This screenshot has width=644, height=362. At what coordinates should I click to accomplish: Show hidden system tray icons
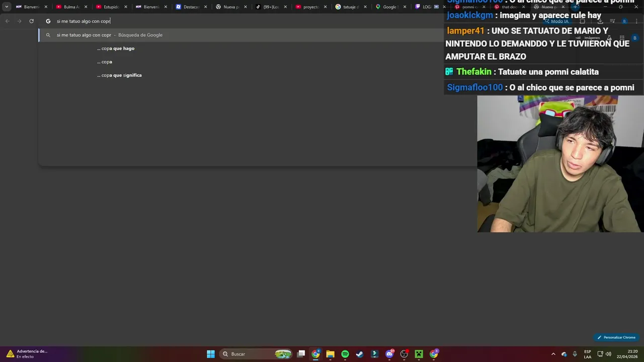(x=553, y=354)
